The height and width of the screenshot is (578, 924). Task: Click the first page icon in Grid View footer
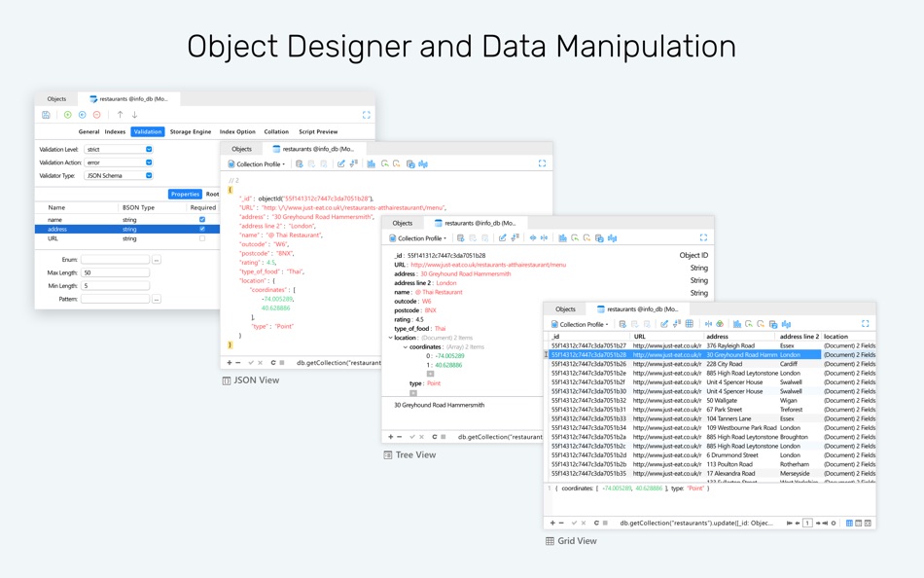point(790,524)
